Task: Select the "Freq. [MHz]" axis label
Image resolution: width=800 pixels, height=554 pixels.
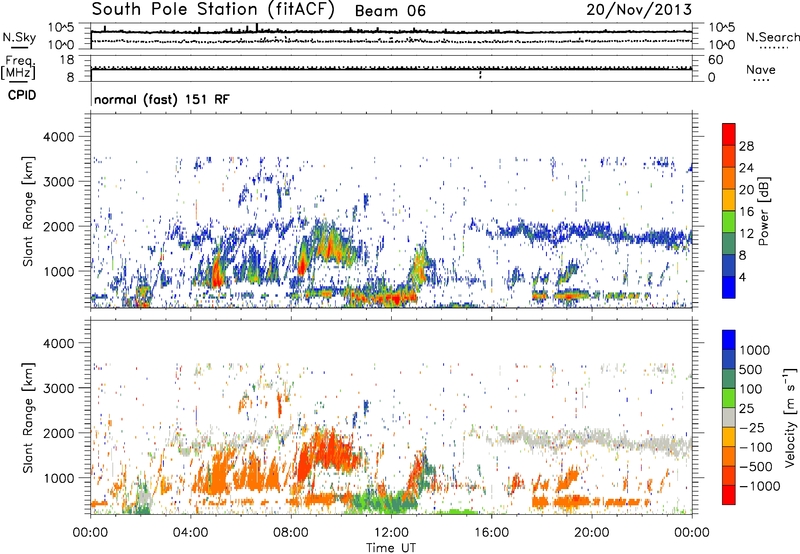Action: [x=18, y=67]
